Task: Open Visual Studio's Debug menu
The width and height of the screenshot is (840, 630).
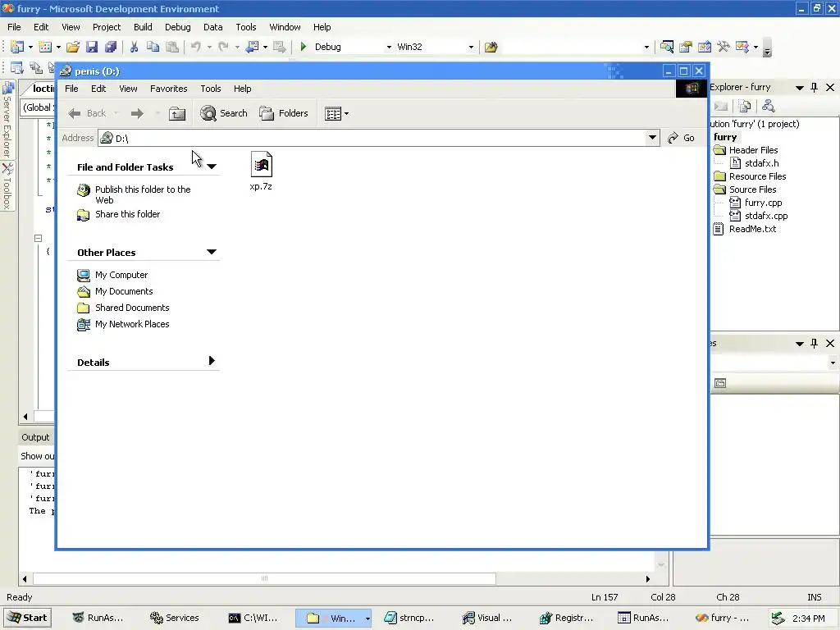Action: click(177, 27)
